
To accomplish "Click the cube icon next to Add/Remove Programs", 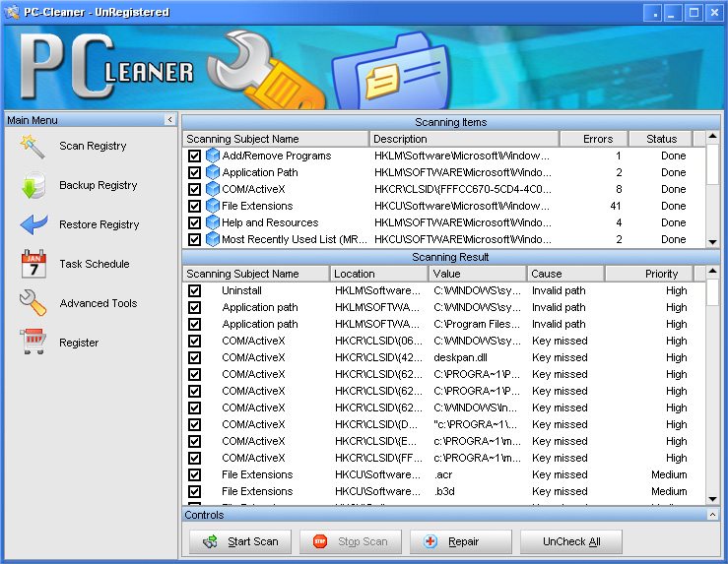I will pos(212,156).
